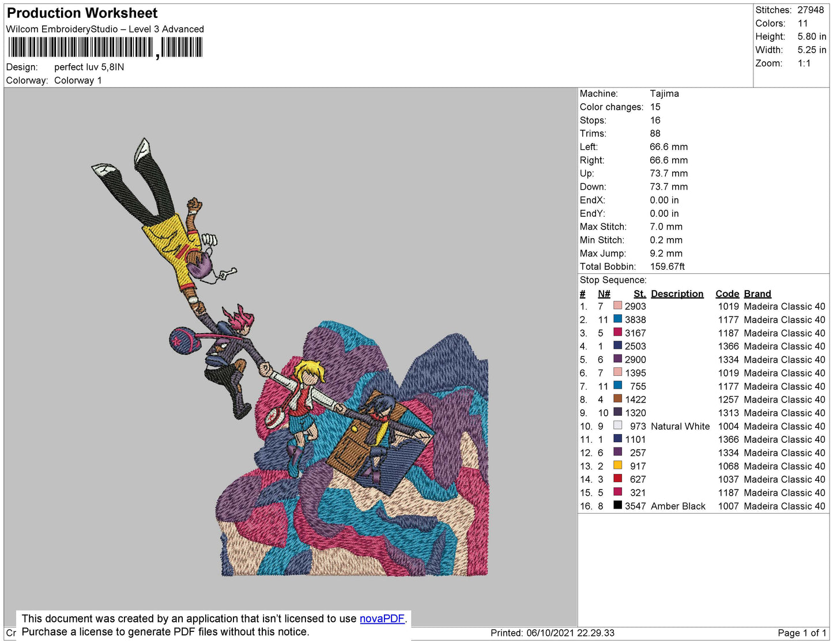Select the Natural White swatch in stop 10

(x=617, y=425)
